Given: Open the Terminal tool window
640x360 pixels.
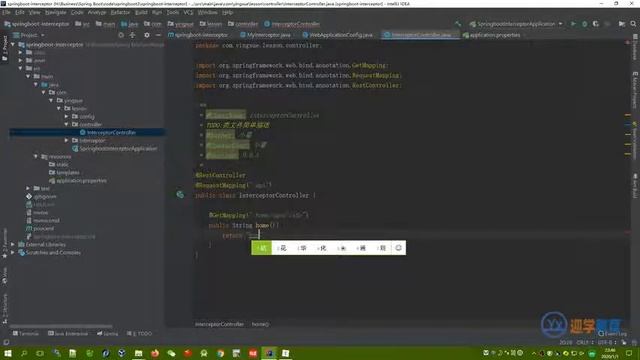Looking at the screenshot, I should (26, 333).
